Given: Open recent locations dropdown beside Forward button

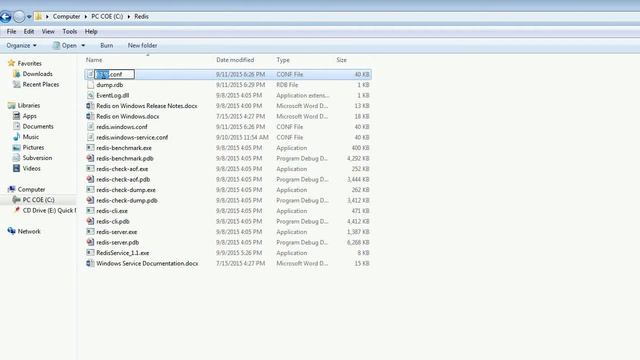Looking at the screenshot, I should coord(29,17).
